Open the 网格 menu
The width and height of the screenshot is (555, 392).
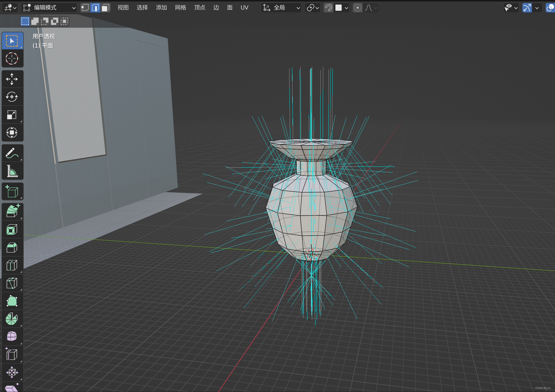tap(181, 8)
